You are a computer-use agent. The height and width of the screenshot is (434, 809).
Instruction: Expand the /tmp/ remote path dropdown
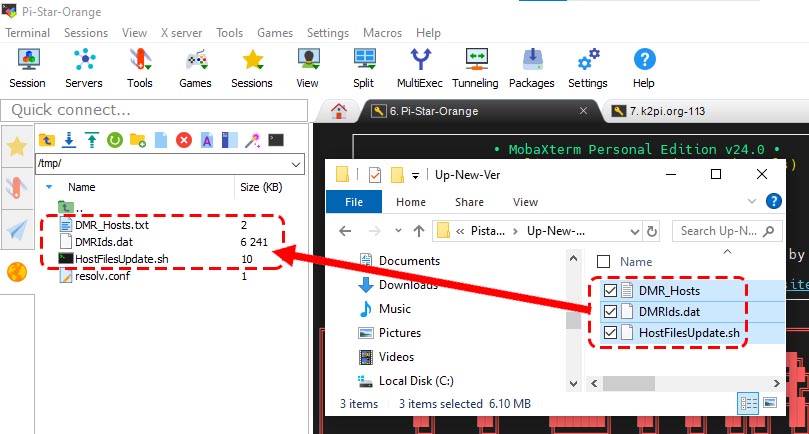[294, 163]
